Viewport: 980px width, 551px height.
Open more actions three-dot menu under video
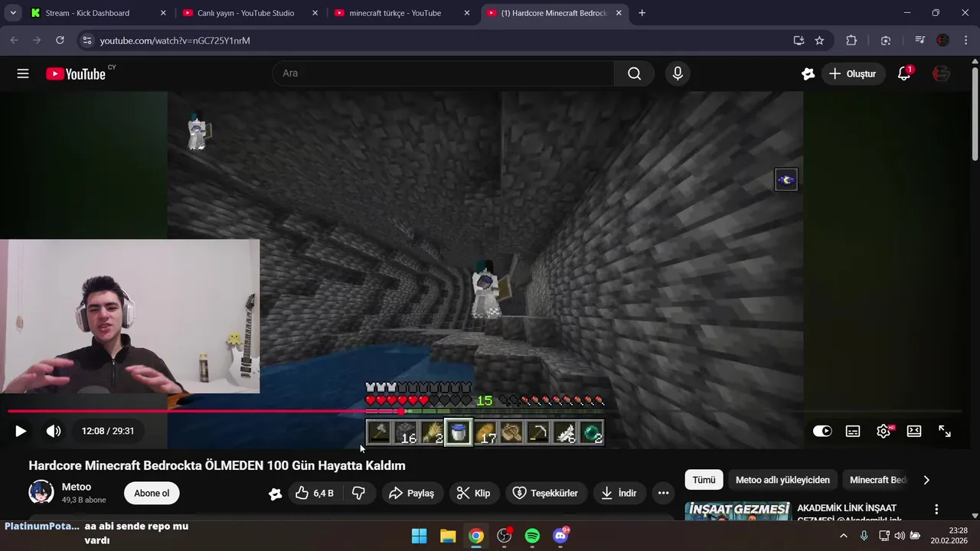[663, 493]
